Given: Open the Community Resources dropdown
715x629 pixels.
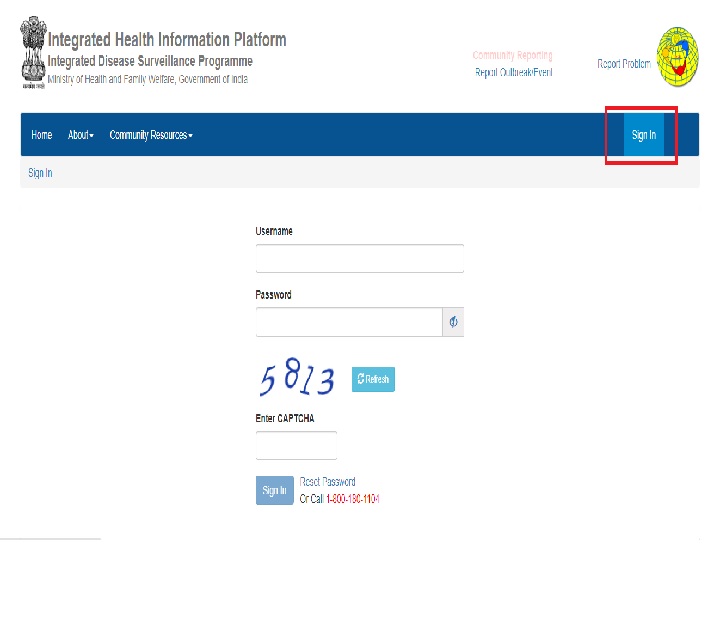Looking at the screenshot, I should click(x=151, y=135).
